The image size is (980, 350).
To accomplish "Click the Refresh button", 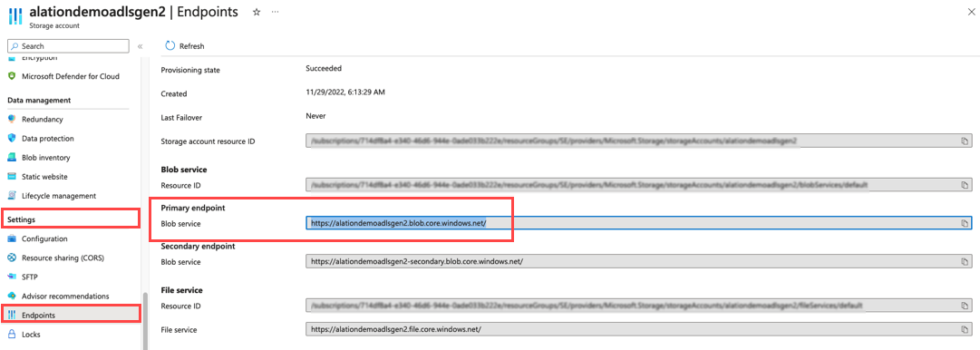I will 185,46.
